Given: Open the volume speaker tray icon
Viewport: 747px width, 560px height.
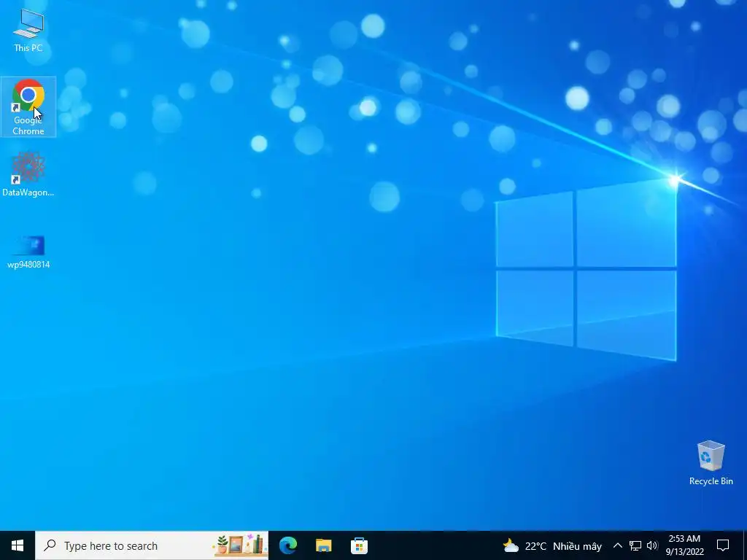Looking at the screenshot, I should (x=652, y=545).
